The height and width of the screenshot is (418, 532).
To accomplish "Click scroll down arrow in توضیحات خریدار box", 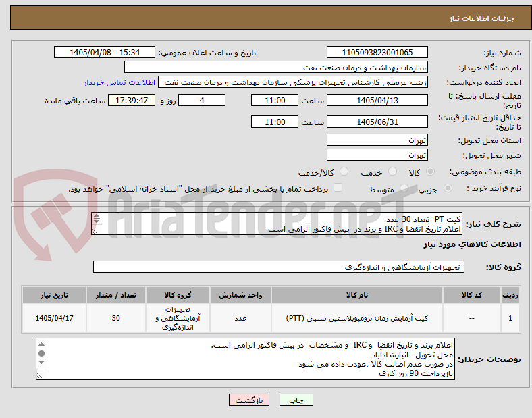I will 41,363.
